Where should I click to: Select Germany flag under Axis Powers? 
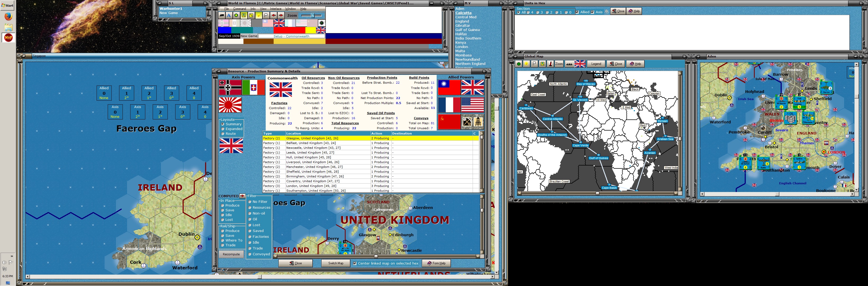pyautogui.click(x=230, y=87)
